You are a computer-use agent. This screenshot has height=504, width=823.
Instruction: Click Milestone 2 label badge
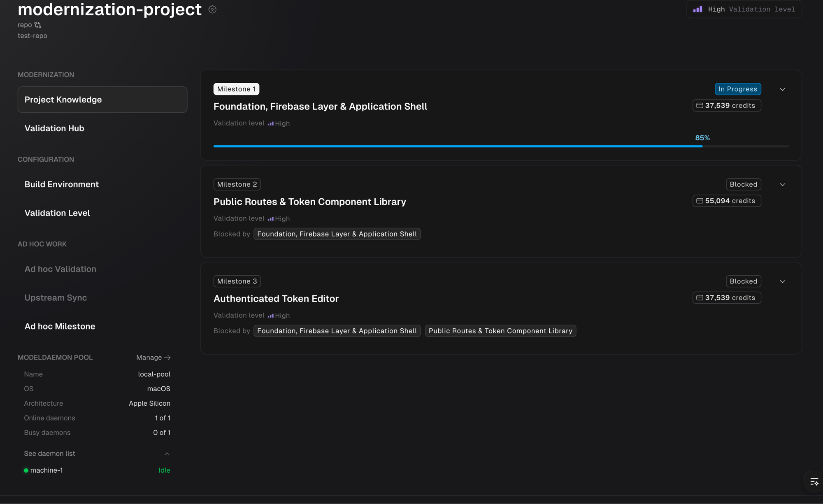pyautogui.click(x=237, y=184)
